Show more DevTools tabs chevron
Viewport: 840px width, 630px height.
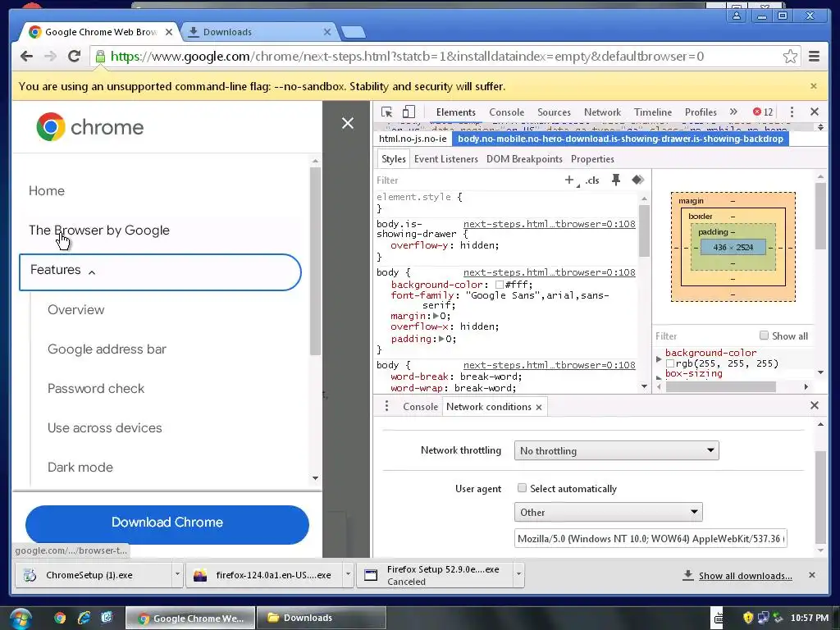pos(733,112)
